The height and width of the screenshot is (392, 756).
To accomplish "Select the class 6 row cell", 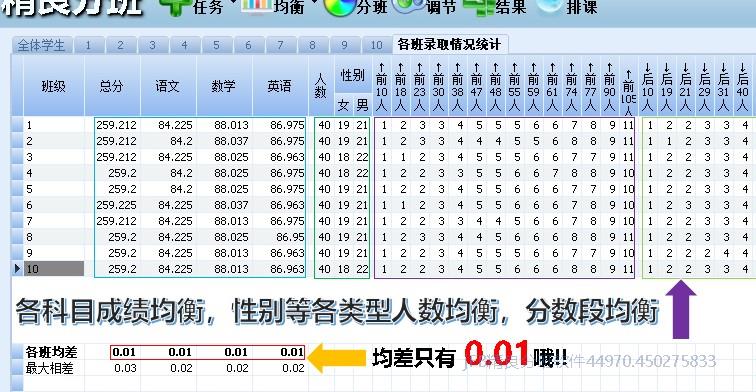I will 54,205.
